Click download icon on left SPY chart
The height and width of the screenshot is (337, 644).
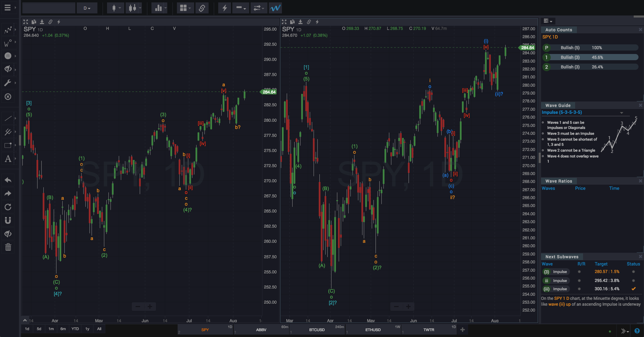[x=42, y=22]
